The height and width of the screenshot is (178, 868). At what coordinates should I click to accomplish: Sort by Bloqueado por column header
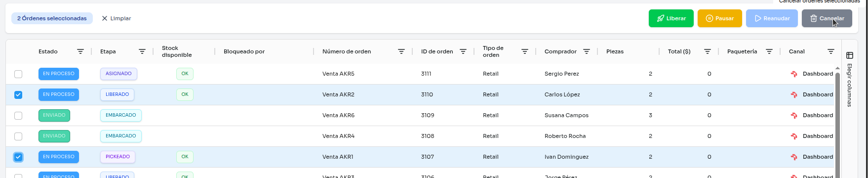pos(244,51)
